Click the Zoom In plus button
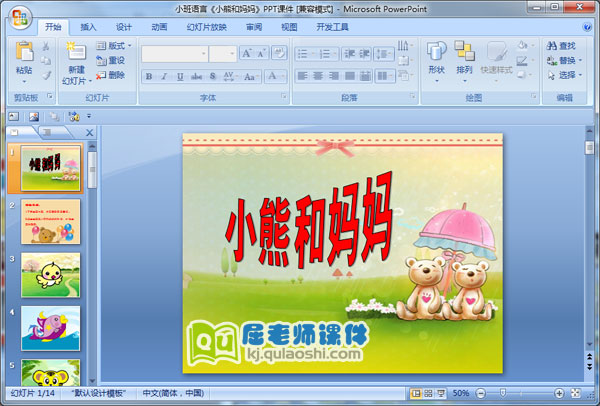Image resolution: width=600 pixels, height=406 pixels. point(559,393)
